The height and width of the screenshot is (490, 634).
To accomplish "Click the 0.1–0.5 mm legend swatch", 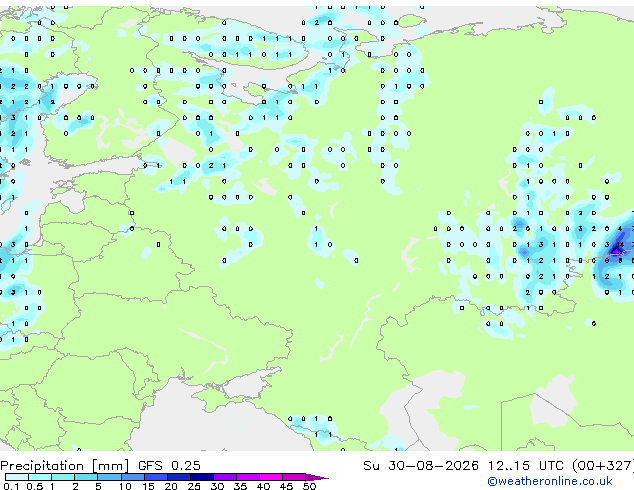I will [x=17, y=477].
